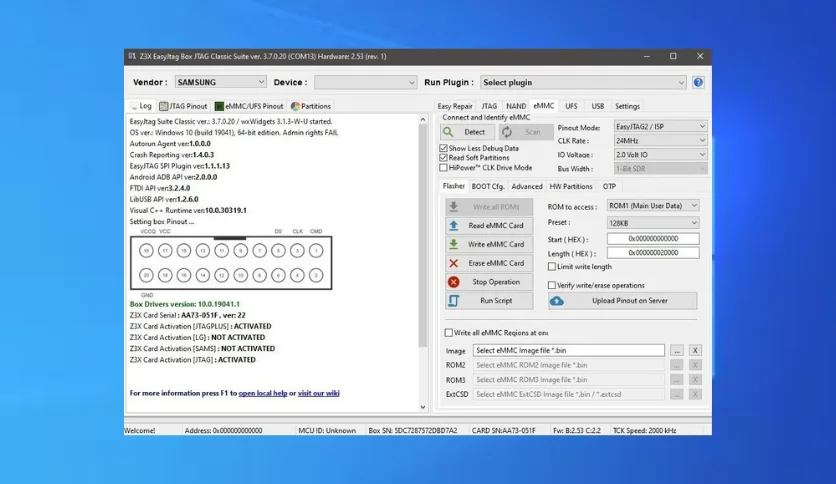Switch to the JTAG tab

489,106
